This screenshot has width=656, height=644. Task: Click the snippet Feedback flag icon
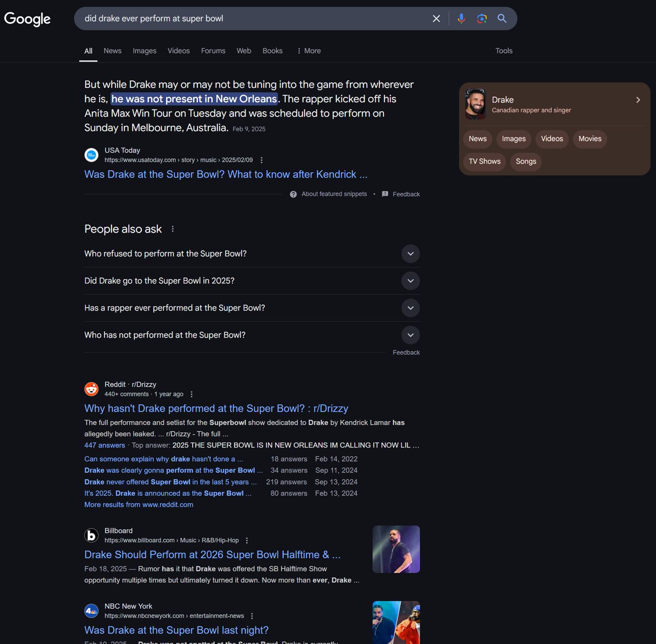[x=385, y=194]
